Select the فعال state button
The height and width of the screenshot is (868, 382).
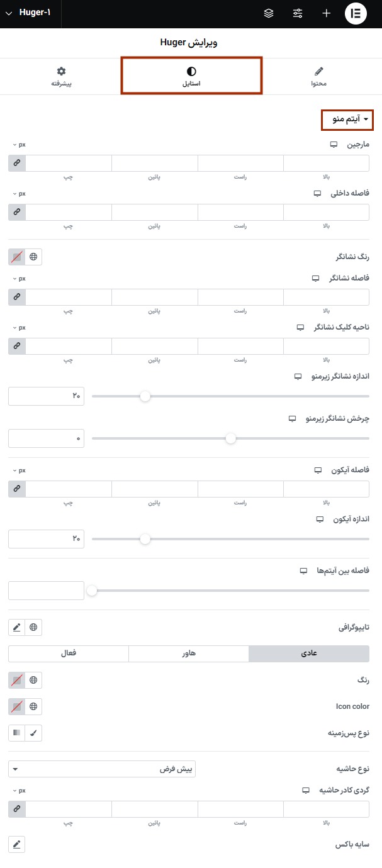click(x=68, y=654)
